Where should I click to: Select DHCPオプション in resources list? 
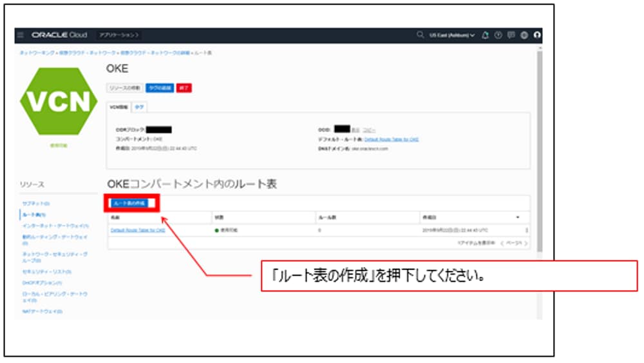[x=43, y=283]
